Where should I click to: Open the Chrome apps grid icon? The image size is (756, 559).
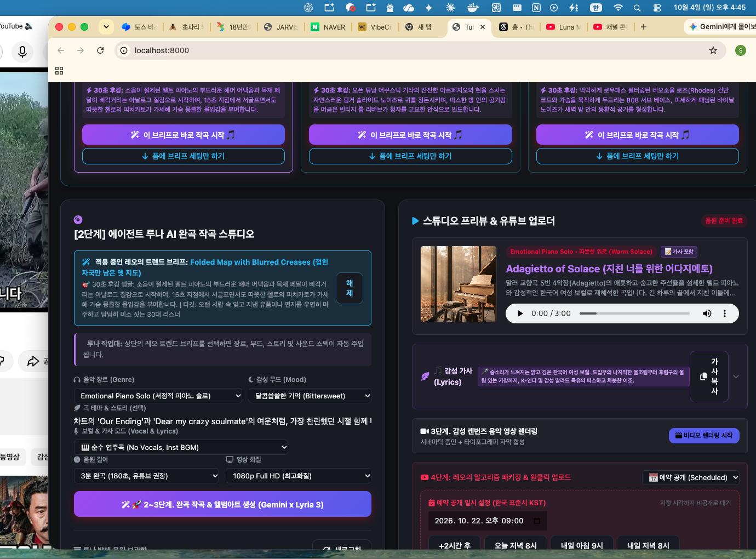coord(59,71)
